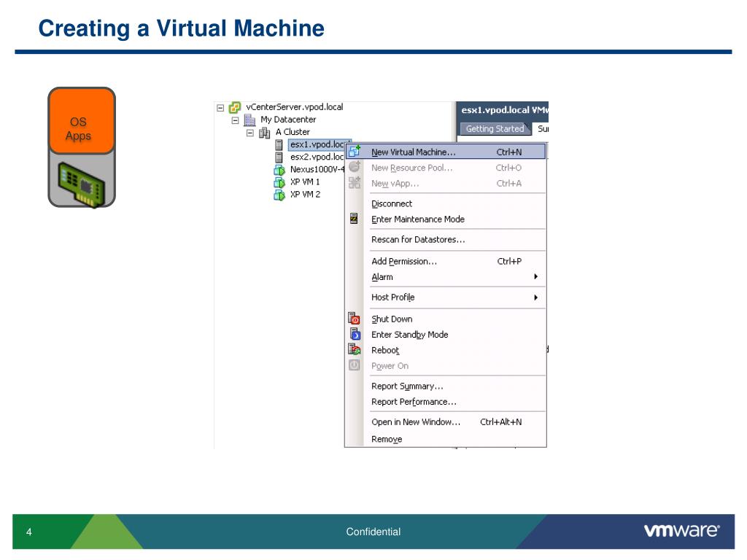This screenshot has width=747, height=560.
Task: Choose New Resource Pool... menu entry
Action: [x=446, y=168]
